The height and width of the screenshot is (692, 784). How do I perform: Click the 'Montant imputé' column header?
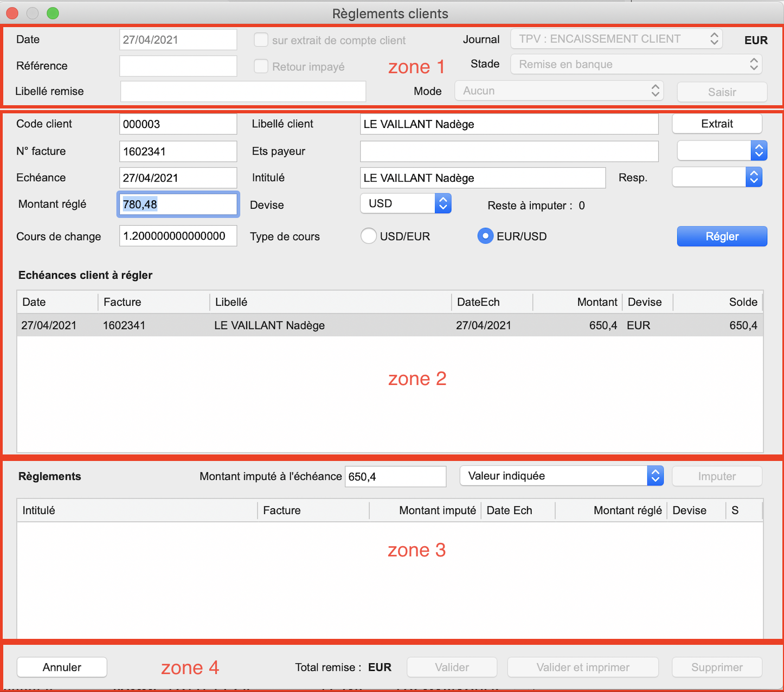425,510
